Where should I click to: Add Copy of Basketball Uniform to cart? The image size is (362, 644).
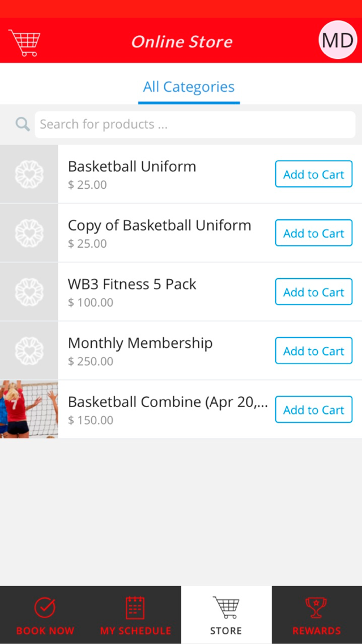pos(314,233)
